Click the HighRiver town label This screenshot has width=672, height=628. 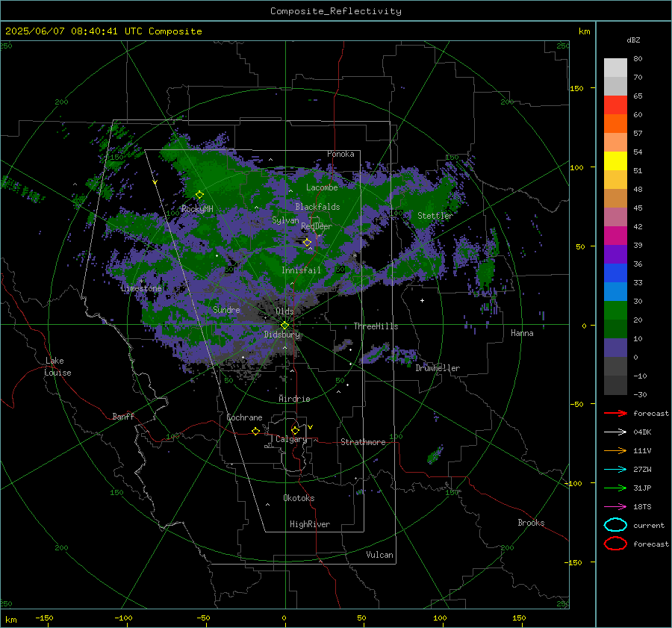[310, 524]
